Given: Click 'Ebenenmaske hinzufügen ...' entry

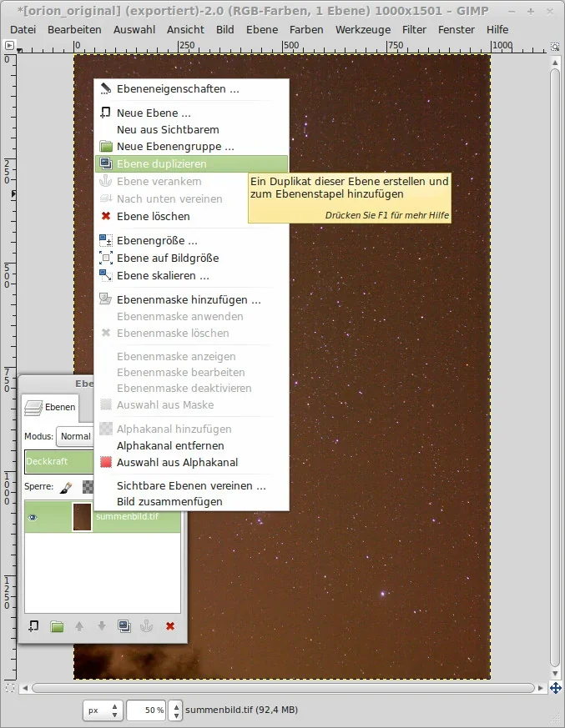Looking at the screenshot, I should point(189,299).
